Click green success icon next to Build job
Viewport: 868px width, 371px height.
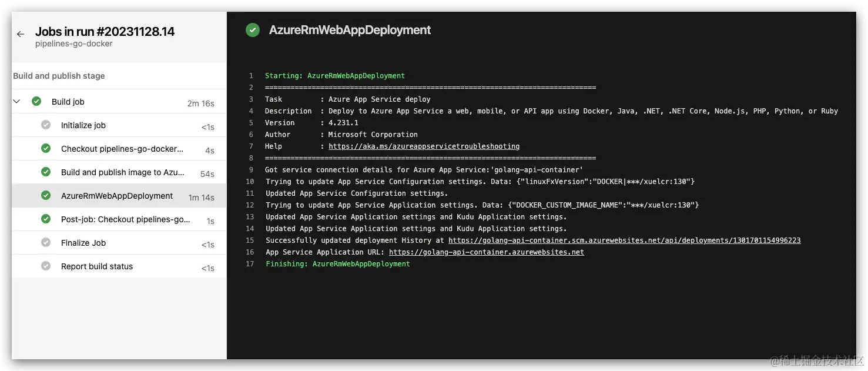click(x=36, y=101)
